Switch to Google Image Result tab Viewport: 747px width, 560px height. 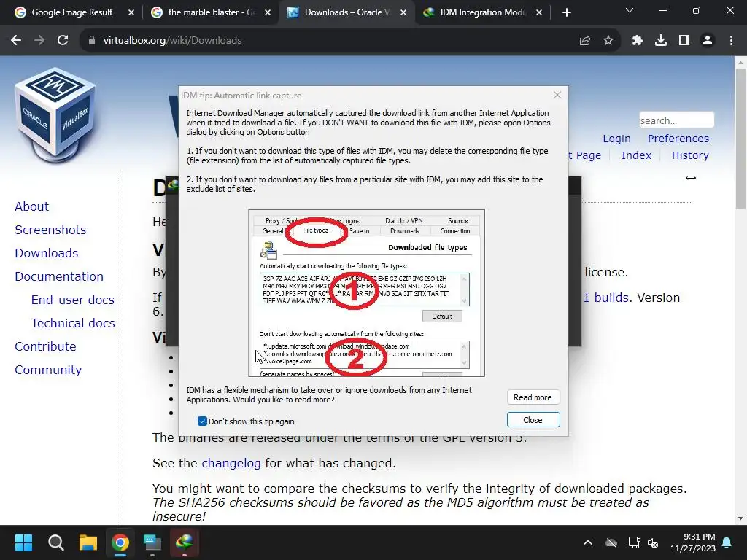pyautogui.click(x=71, y=12)
